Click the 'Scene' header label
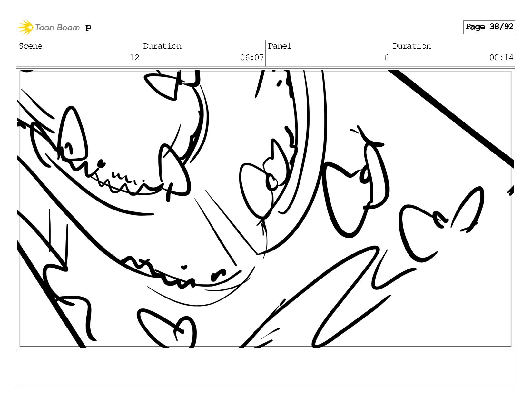 pyautogui.click(x=30, y=46)
